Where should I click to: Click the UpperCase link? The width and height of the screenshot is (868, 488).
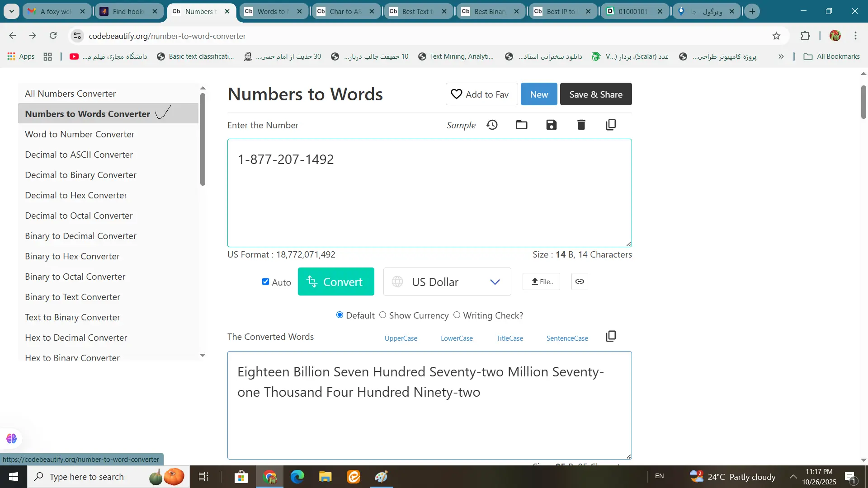(401, 338)
